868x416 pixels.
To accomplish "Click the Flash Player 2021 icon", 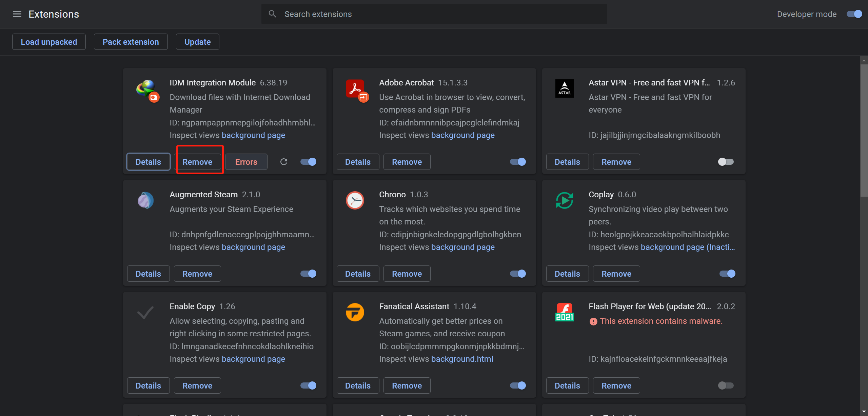I will pyautogui.click(x=564, y=312).
